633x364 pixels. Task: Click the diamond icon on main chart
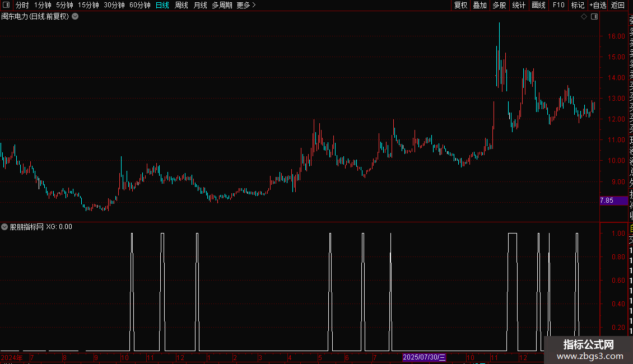584,17
